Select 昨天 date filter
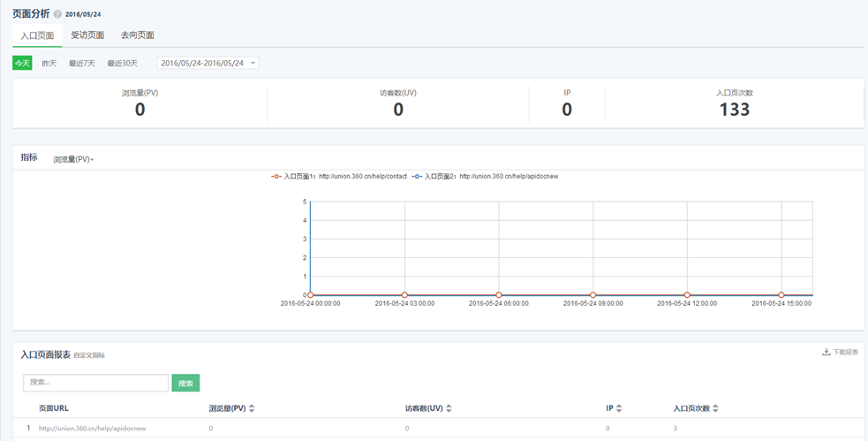The image size is (868, 441). pyautogui.click(x=49, y=63)
